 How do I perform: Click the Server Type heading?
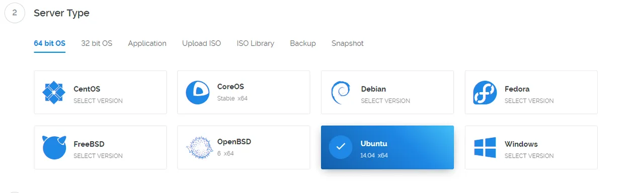[61, 13]
